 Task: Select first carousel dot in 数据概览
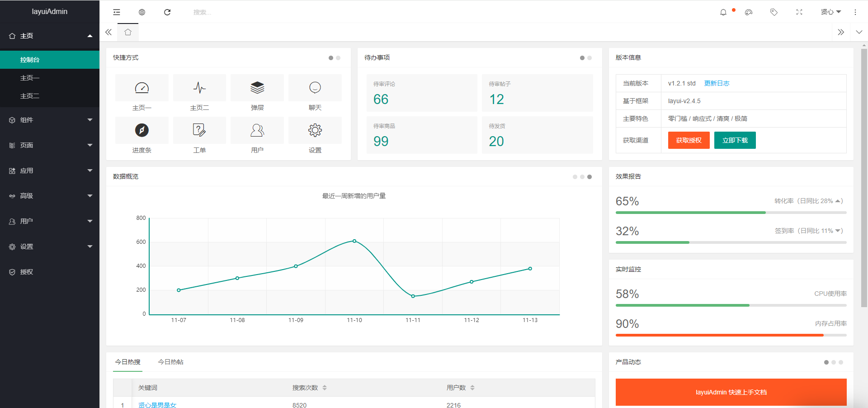(x=575, y=177)
